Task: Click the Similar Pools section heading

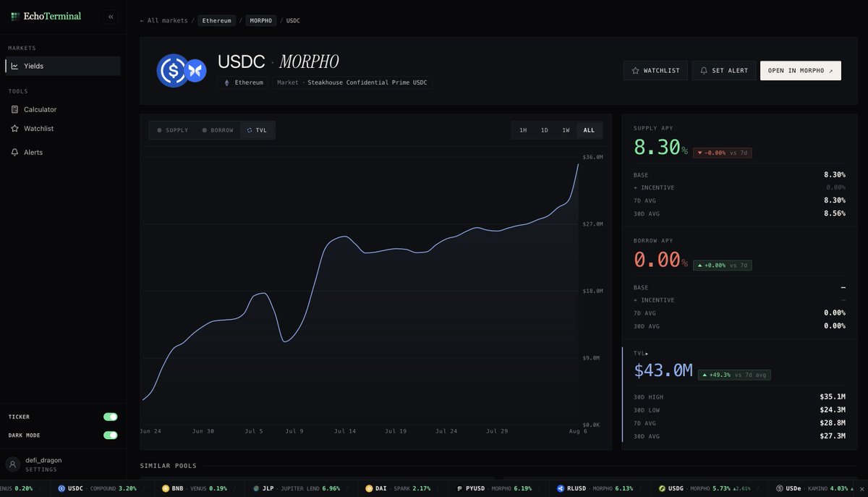Action: coord(168,465)
